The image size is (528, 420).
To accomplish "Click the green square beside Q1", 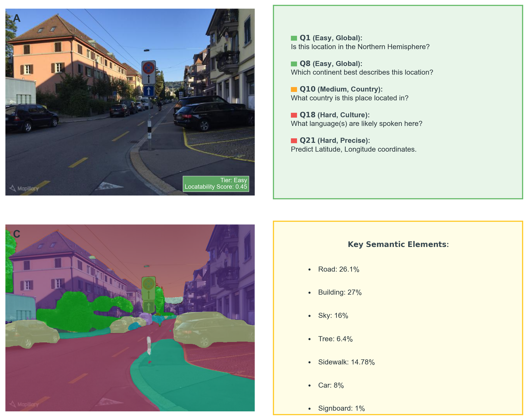I will pyautogui.click(x=294, y=38).
